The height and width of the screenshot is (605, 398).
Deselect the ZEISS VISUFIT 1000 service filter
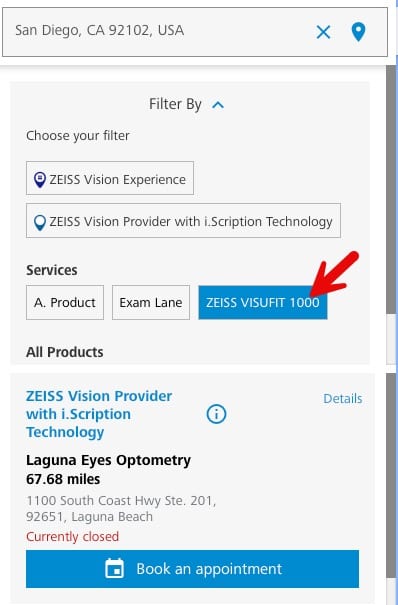(263, 302)
